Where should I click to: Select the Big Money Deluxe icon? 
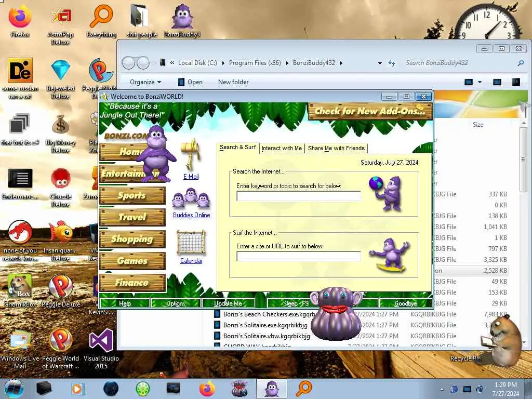tap(60, 124)
